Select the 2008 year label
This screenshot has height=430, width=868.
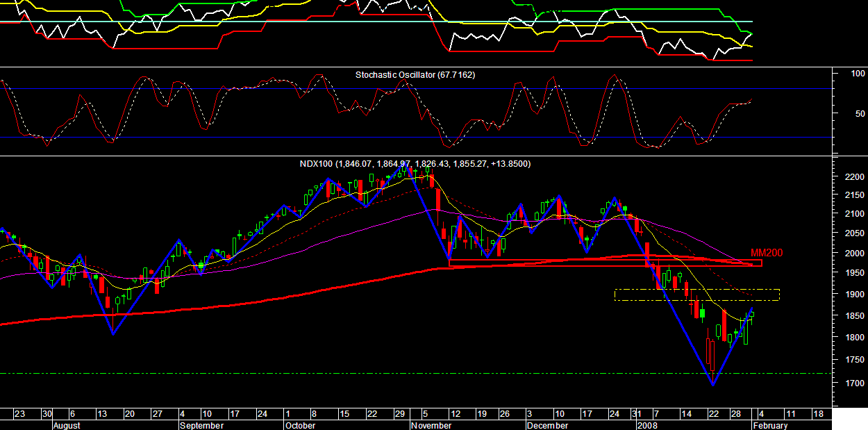coord(646,425)
